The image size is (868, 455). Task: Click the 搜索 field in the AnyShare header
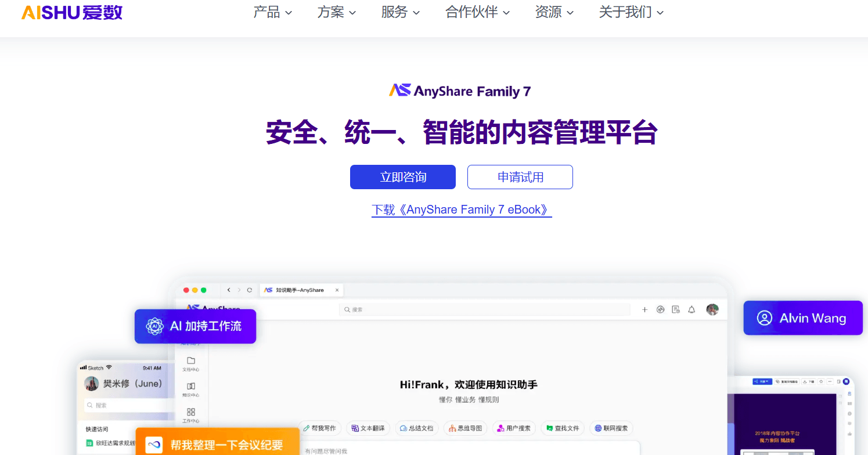485,310
